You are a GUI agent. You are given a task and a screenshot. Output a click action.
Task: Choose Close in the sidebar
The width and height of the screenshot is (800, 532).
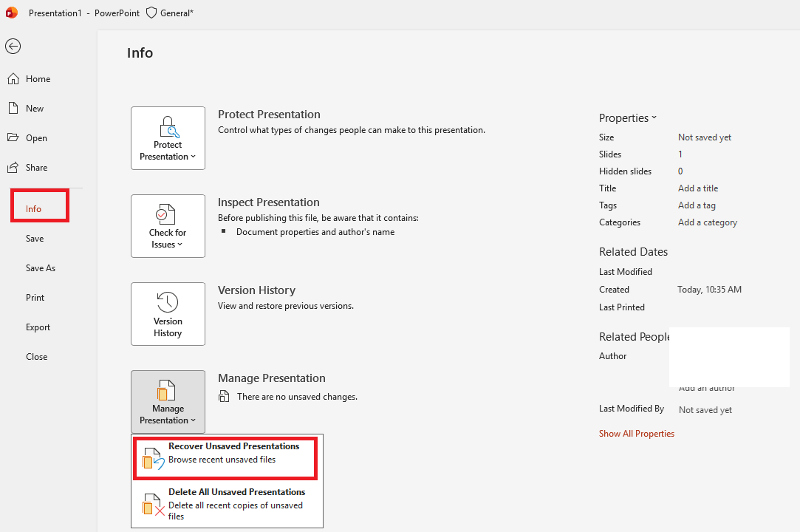(37, 357)
